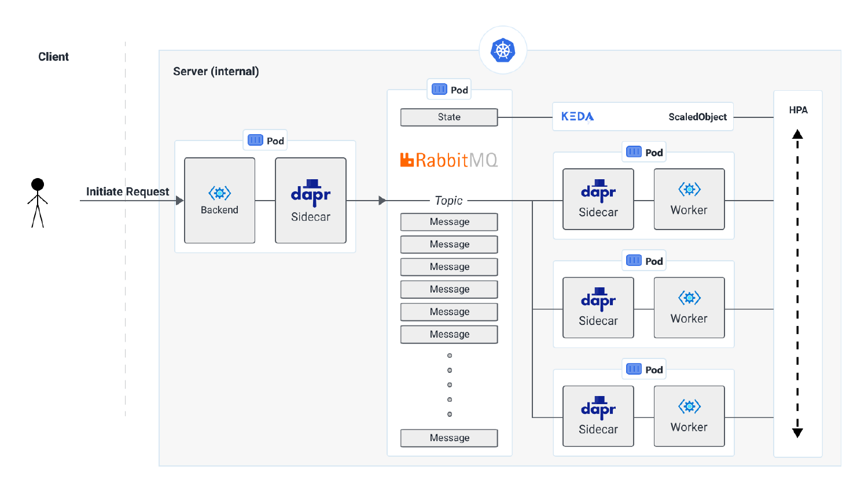Click the dapr Sidecar next to Backend
Image resolution: width=868 pixels, height=492 pixels.
click(x=311, y=201)
